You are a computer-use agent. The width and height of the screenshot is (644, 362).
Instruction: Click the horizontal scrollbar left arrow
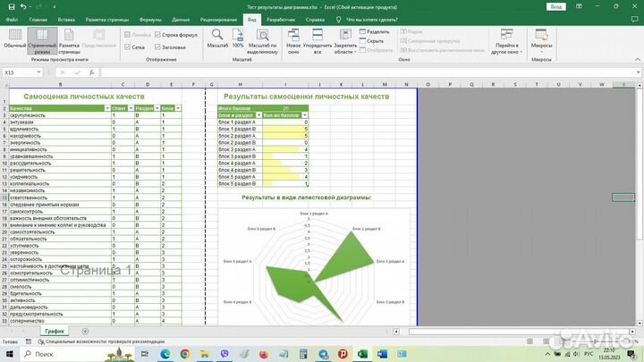click(x=396, y=332)
